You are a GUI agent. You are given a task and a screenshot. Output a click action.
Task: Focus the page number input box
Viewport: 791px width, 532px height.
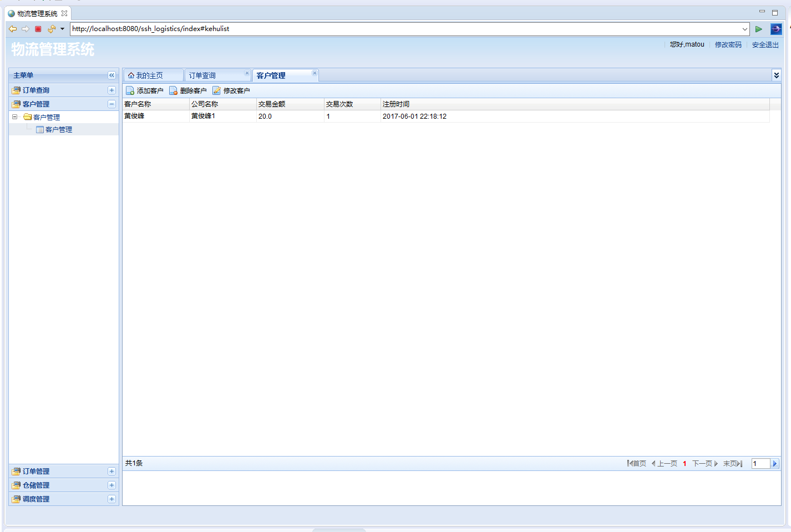tap(761, 464)
